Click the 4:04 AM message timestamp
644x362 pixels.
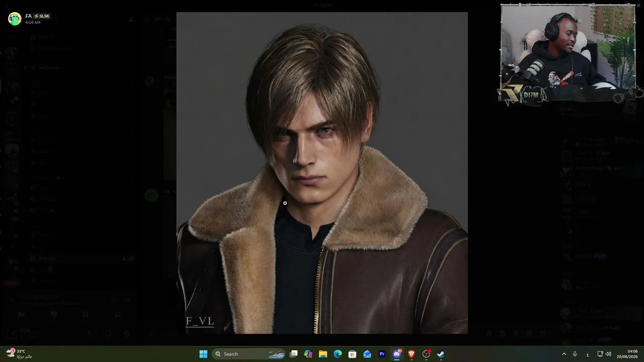[x=33, y=23]
